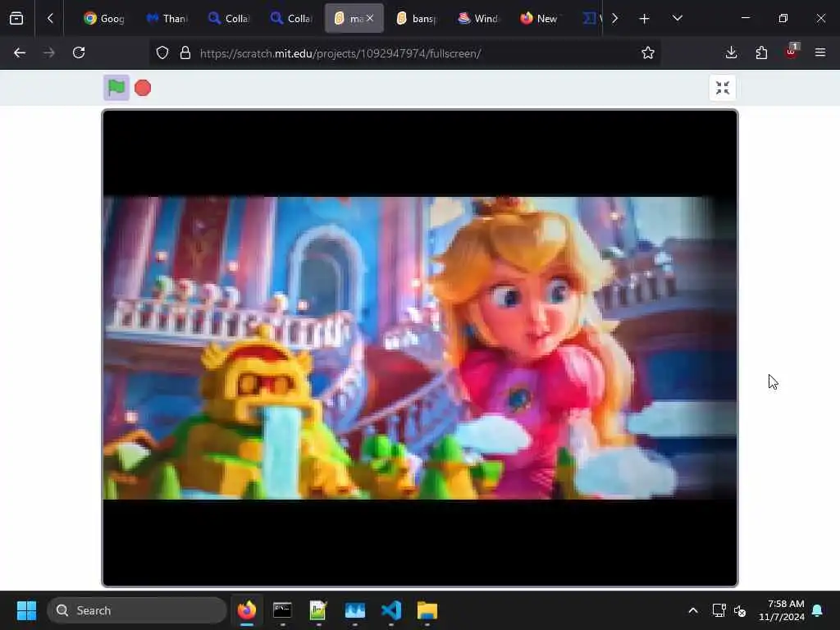Click the Scratch project stage video
The image size is (840, 630).
click(x=420, y=348)
